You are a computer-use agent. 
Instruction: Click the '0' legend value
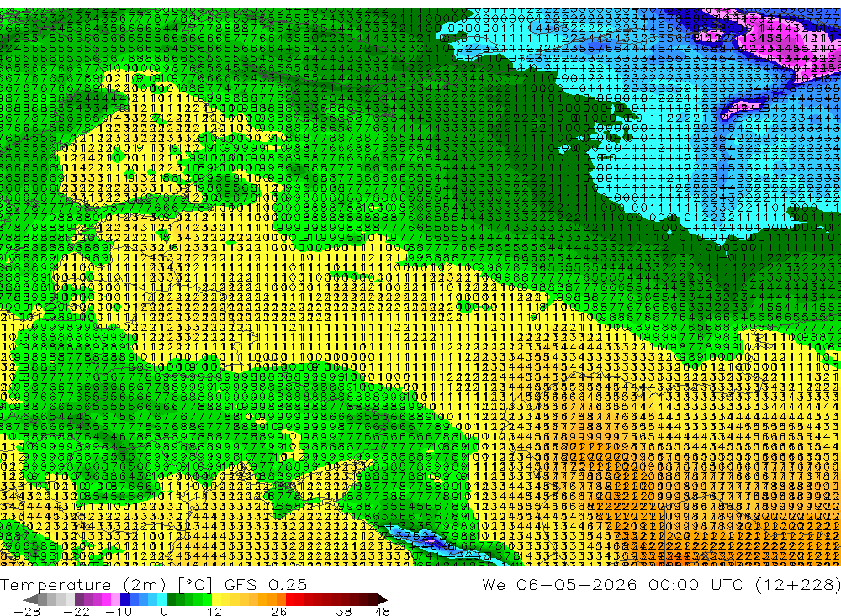(164, 612)
